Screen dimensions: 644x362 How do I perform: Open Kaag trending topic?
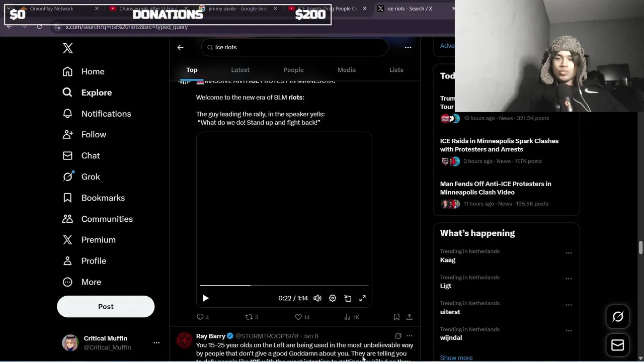coord(448,260)
